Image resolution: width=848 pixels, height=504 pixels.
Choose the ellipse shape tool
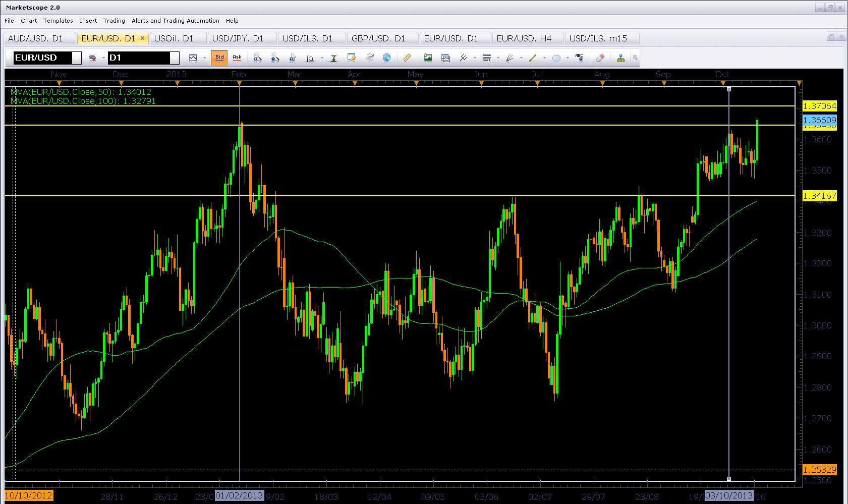click(556, 58)
